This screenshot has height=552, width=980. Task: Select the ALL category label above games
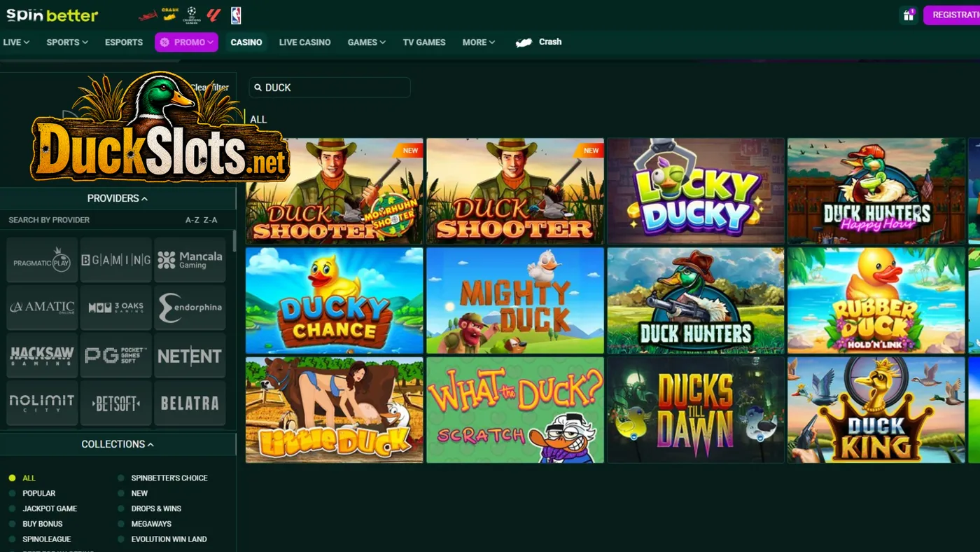point(258,119)
